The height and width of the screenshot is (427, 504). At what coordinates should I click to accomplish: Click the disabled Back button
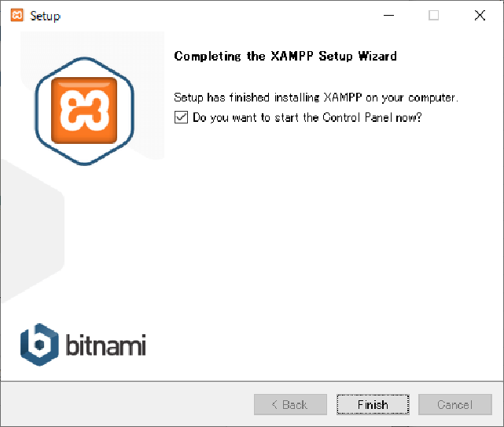tap(290, 404)
